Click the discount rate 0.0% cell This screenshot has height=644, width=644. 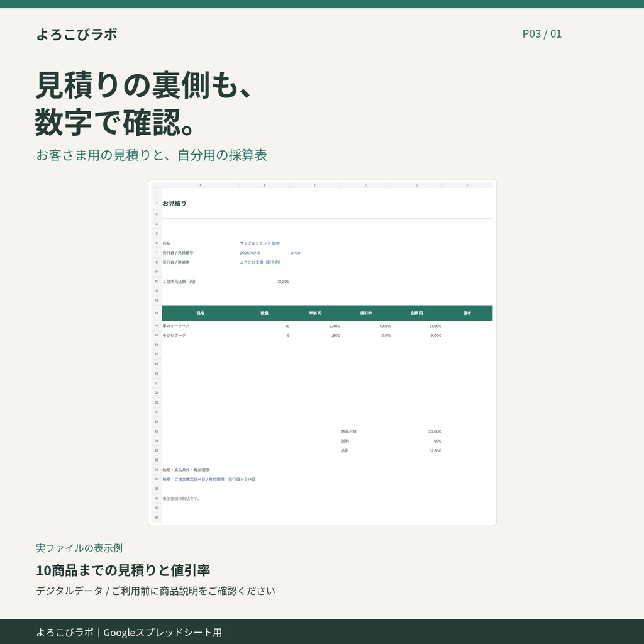pos(386,335)
